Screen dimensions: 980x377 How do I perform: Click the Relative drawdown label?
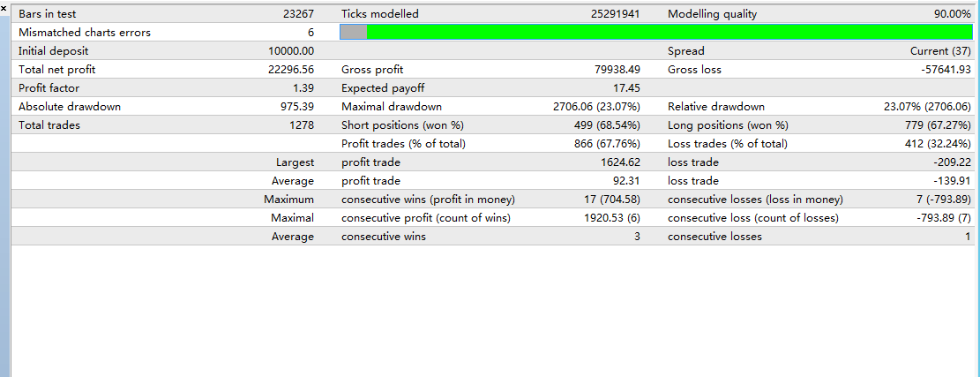[x=715, y=107]
